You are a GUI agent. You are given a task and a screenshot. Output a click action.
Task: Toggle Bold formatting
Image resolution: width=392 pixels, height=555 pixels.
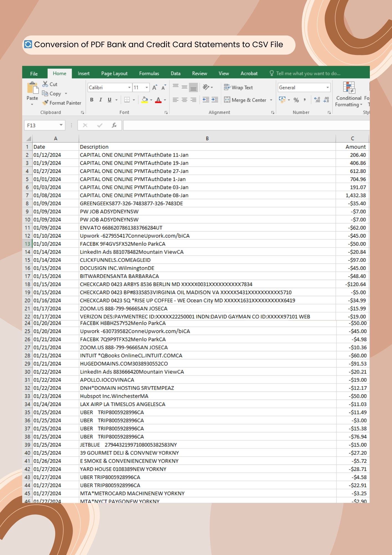92,100
